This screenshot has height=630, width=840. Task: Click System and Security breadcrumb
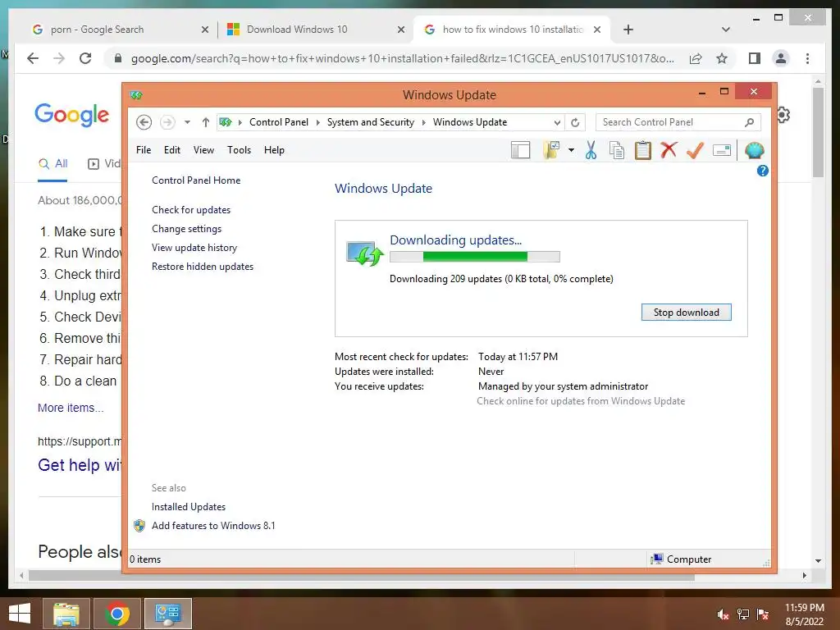click(x=371, y=122)
